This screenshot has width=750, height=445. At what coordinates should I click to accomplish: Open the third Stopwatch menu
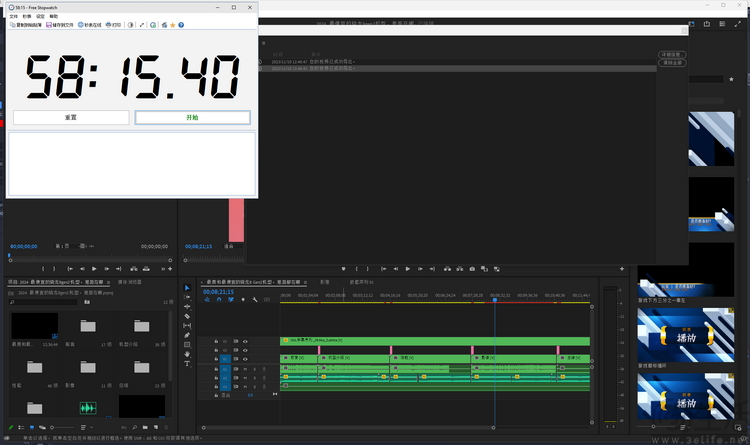(x=40, y=16)
